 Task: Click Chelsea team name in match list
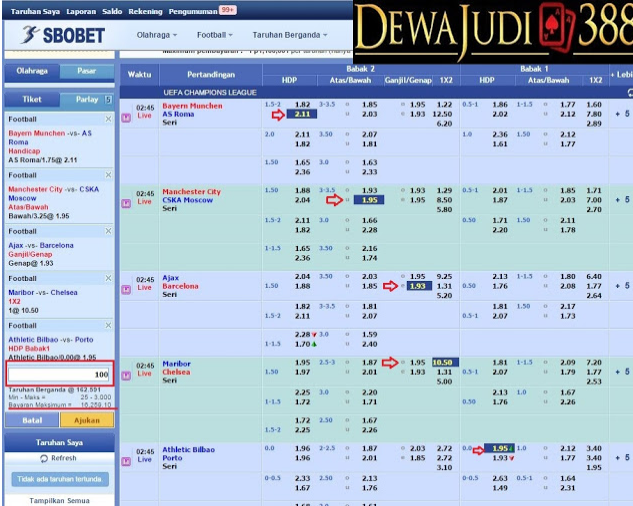tap(176, 372)
